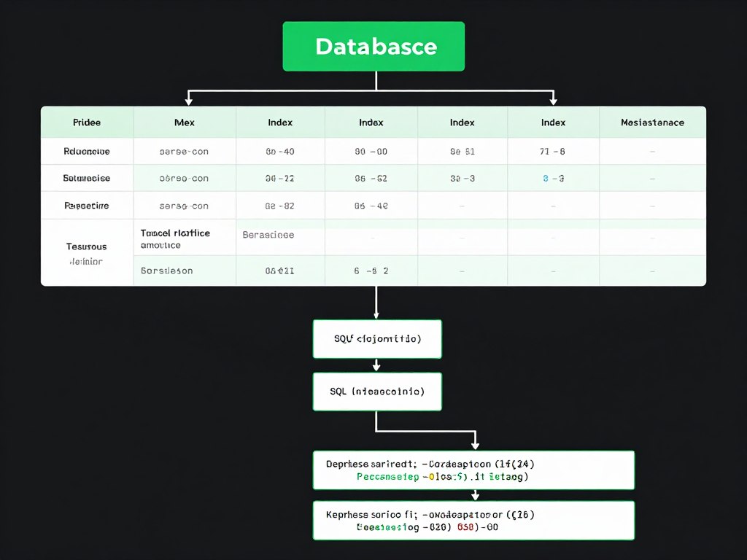Click the SQL (ciojomitio) box
Viewport: 747px width, 560px height.
click(377, 339)
